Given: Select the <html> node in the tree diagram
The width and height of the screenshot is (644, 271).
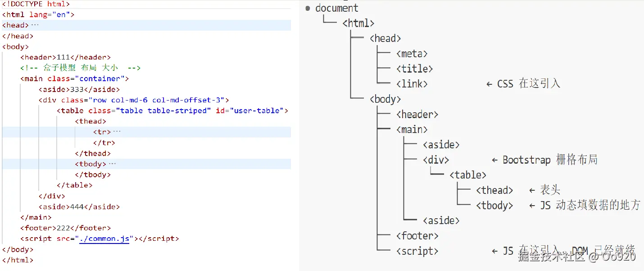Looking at the screenshot, I should [358, 23].
